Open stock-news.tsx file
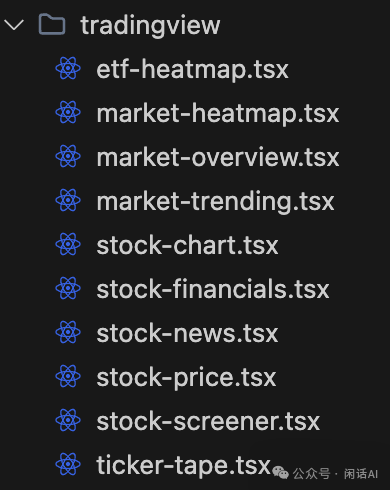This screenshot has width=390, height=490. [x=187, y=333]
